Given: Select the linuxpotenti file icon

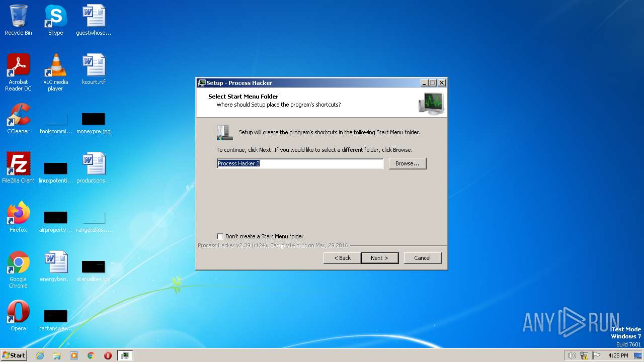Looking at the screenshot, I should tap(55, 172).
